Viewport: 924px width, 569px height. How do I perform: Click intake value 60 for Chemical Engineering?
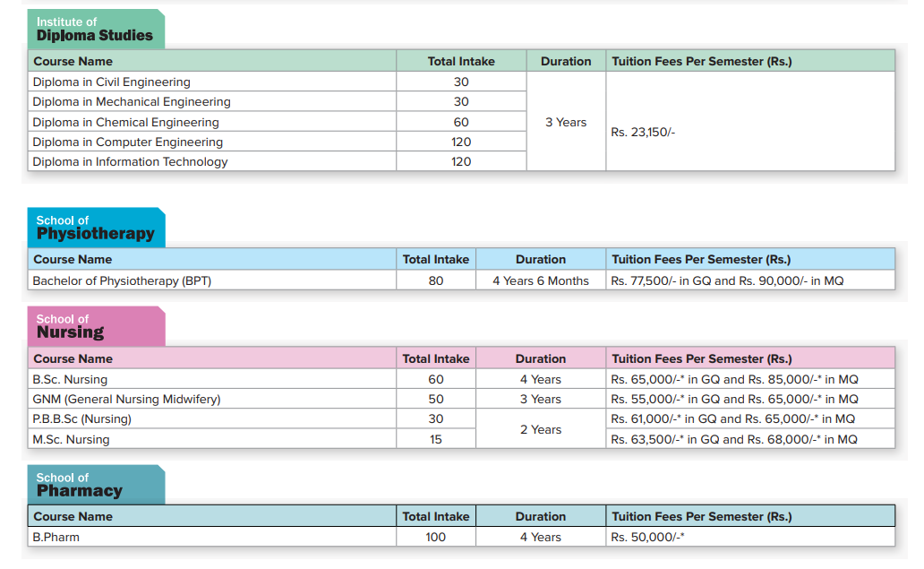coord(461,122)
